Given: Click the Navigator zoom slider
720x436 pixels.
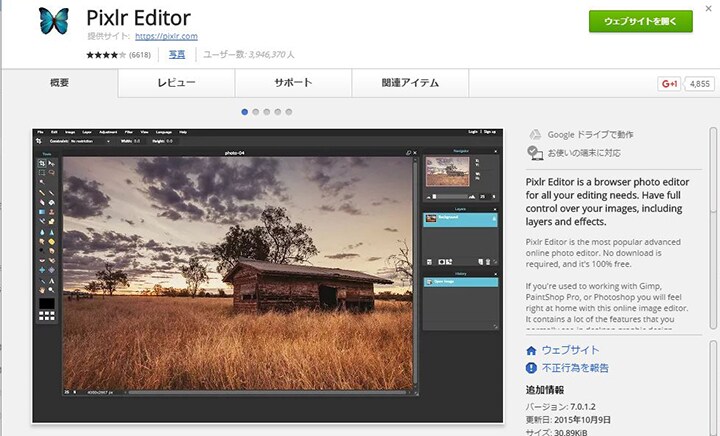Looking at the screenshot, I should pyautogui.click(x=452, y=196).
